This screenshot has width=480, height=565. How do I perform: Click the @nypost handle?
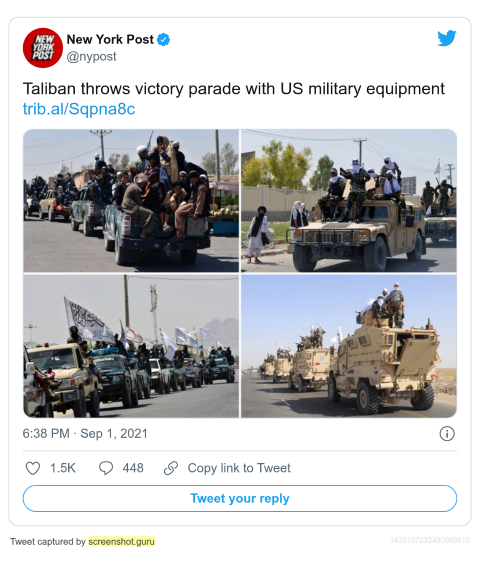pos(92,57)
